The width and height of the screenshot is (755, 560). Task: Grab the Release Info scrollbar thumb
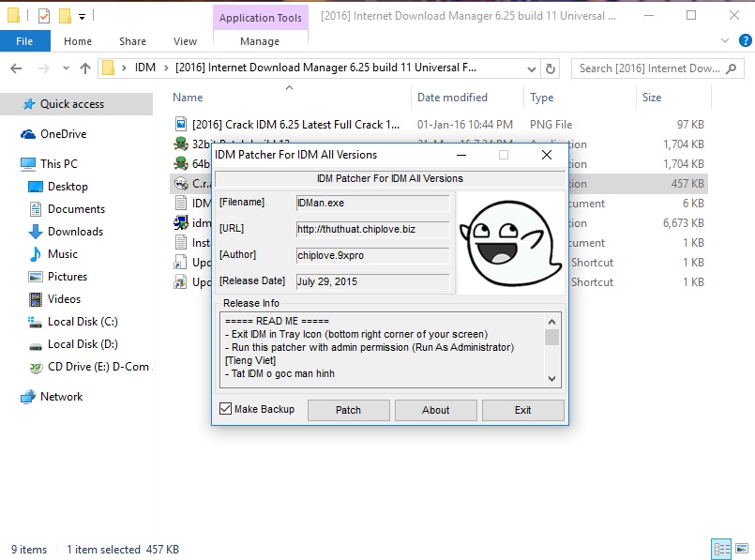[551, 338]
